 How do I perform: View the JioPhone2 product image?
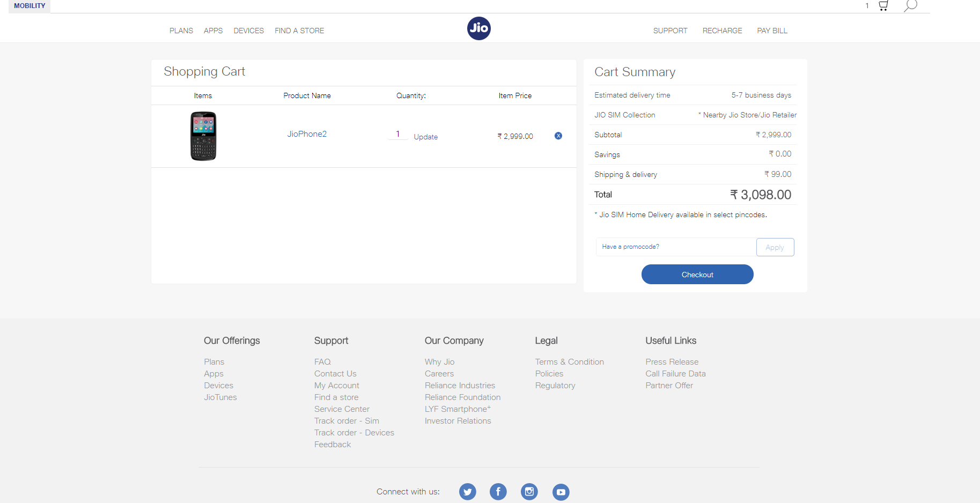pos(203,136)
